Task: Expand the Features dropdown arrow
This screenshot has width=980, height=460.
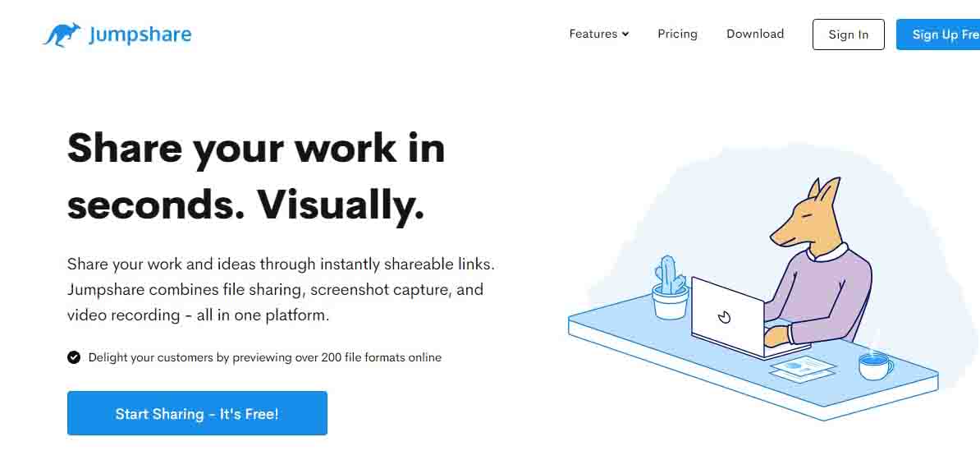Action: tap(625, 34)
